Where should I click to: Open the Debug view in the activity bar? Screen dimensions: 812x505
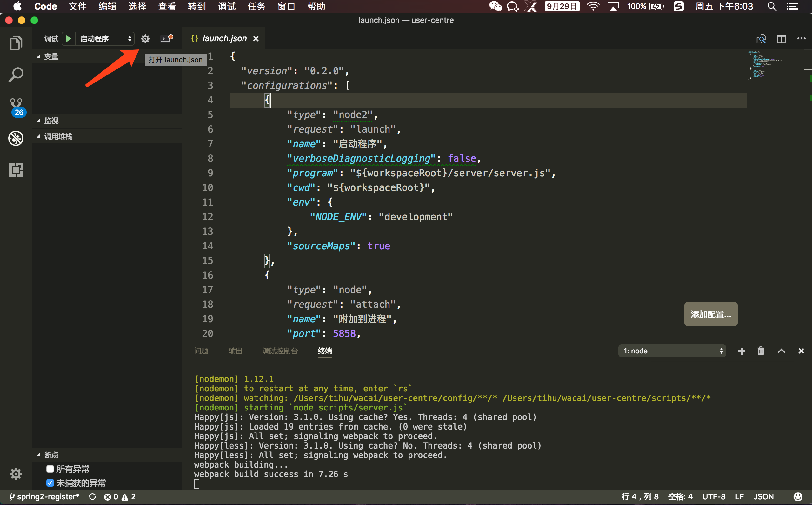click(x=16, y=138)
